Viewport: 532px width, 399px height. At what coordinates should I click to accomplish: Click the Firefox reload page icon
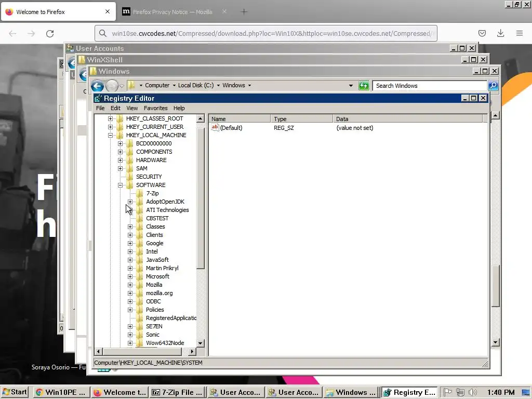click(50, 34)
